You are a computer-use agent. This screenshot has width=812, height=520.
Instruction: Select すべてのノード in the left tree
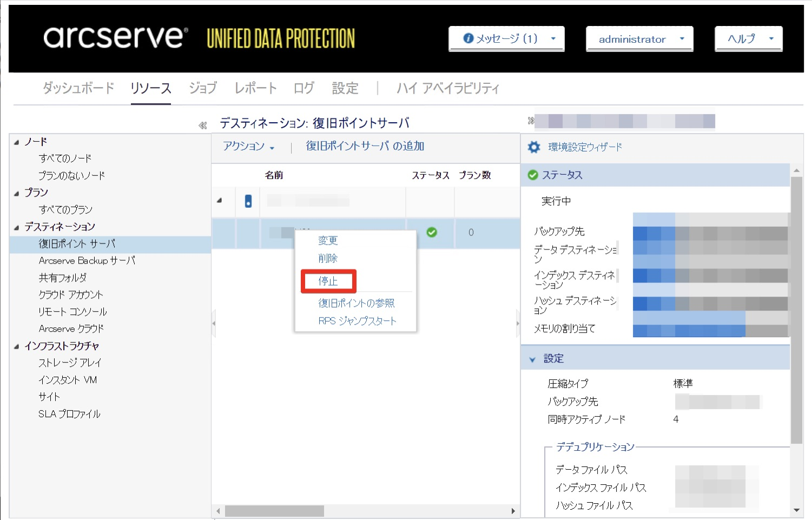click(65, 159)
